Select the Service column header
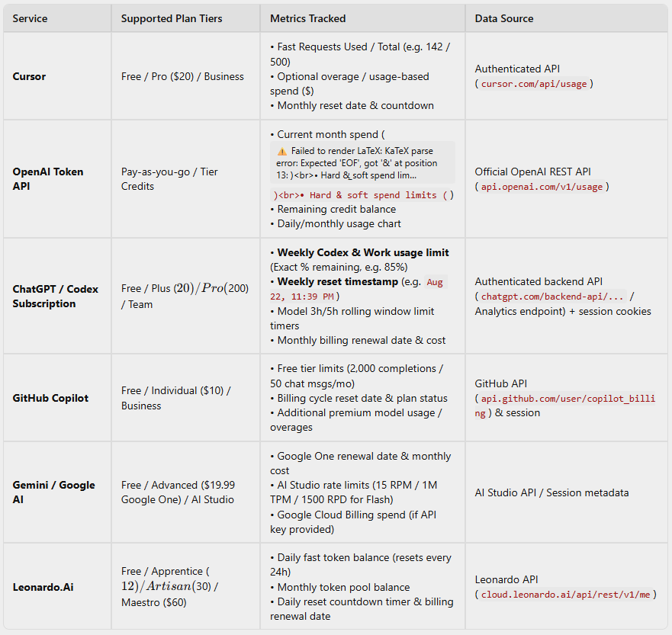The width and height of the screenshot is (672, 635). pos(30,18)
